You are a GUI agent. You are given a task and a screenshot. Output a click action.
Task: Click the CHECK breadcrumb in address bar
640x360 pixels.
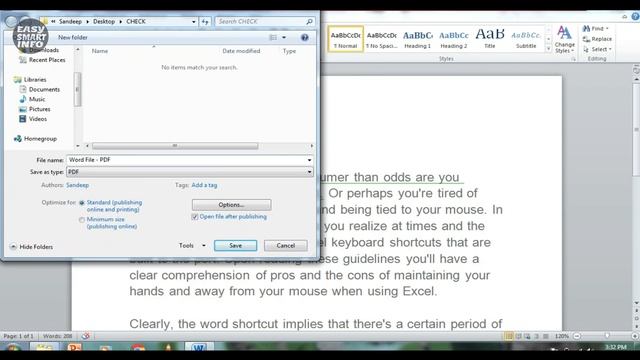point(136,22)
